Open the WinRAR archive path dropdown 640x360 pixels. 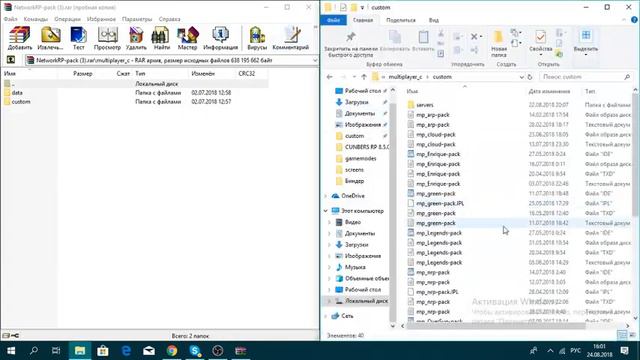[315, 60]
